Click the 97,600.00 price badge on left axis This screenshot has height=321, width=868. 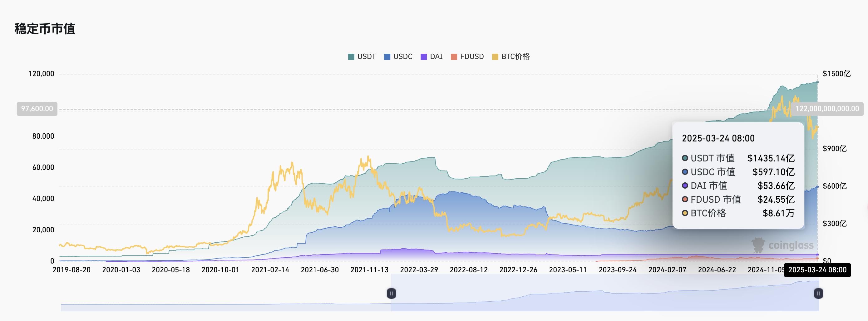[37, 109]
